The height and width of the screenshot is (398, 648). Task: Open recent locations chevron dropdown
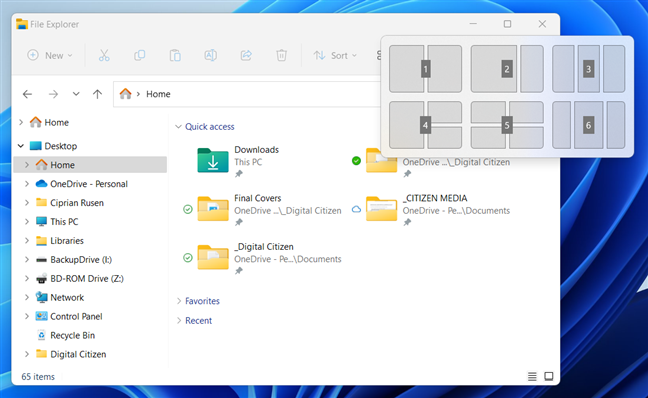[76, 94]
